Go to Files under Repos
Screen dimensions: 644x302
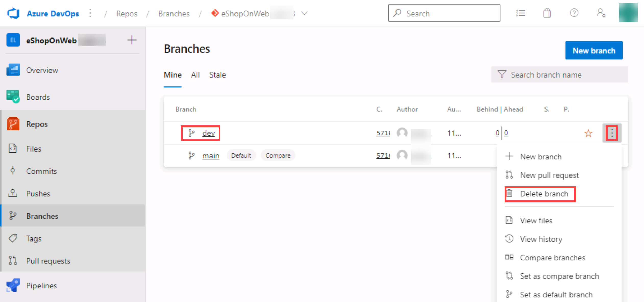coord(73,148)
